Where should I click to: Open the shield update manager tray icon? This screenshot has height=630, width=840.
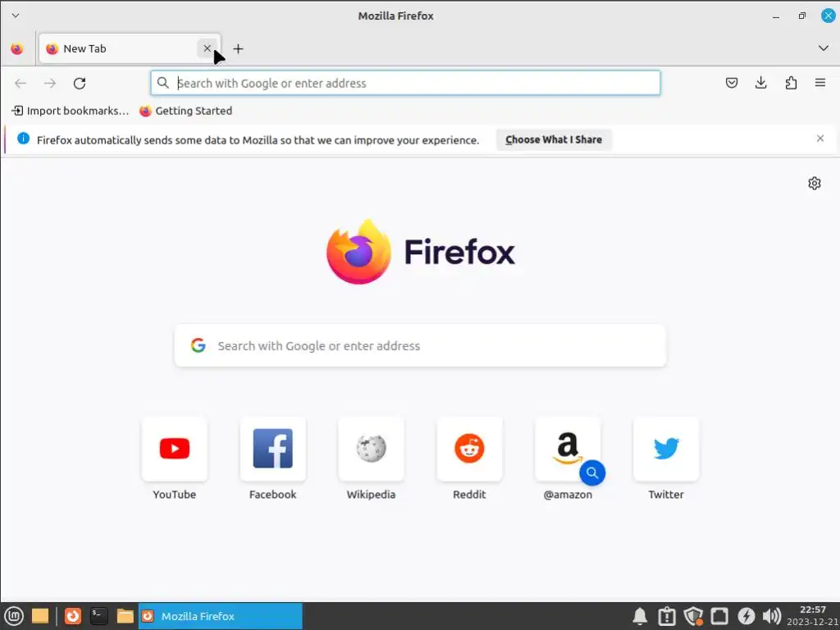click(693, 617)
